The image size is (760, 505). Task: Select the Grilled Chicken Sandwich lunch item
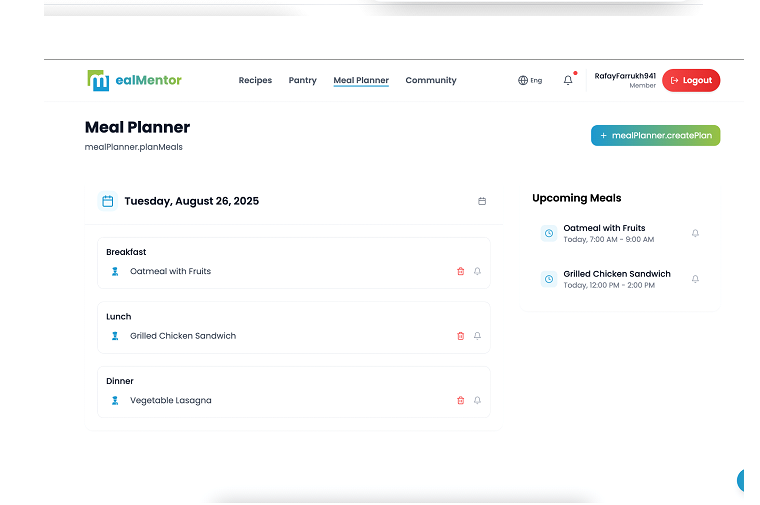pos(183,336)
